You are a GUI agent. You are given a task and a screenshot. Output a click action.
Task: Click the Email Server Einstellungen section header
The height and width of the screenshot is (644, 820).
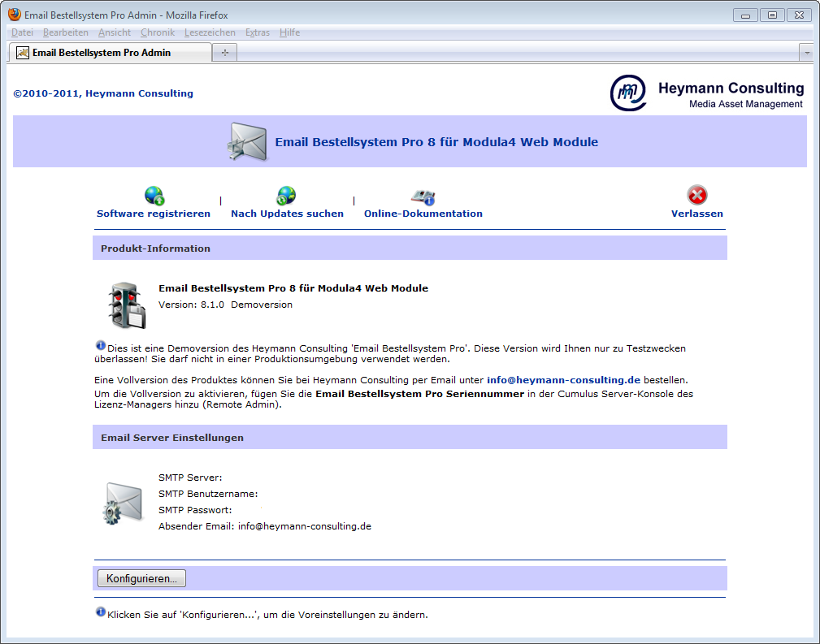point(410,437)
